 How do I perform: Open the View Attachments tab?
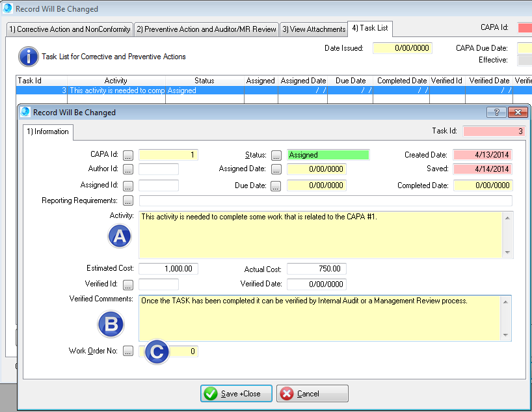(x=313, y=29)
